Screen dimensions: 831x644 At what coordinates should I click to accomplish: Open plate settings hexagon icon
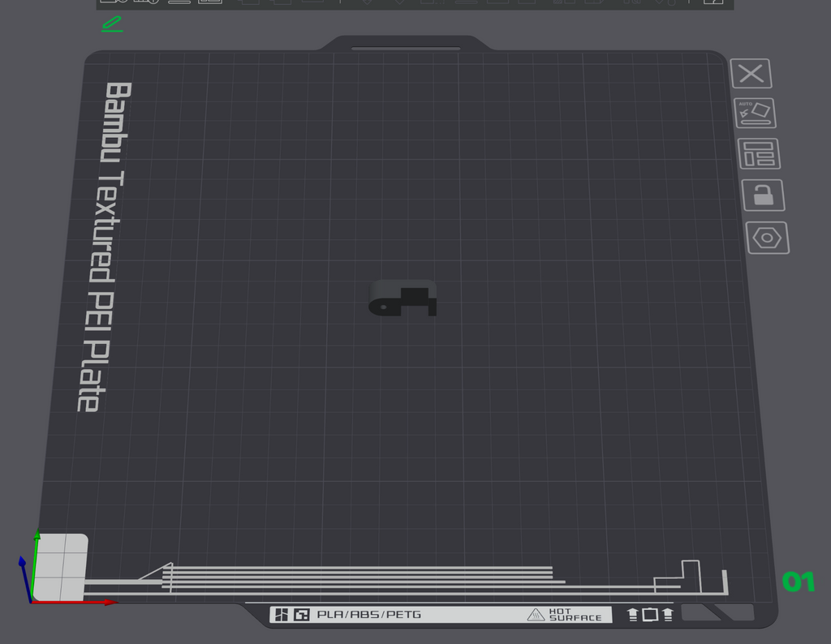click(x=768, y=238)
